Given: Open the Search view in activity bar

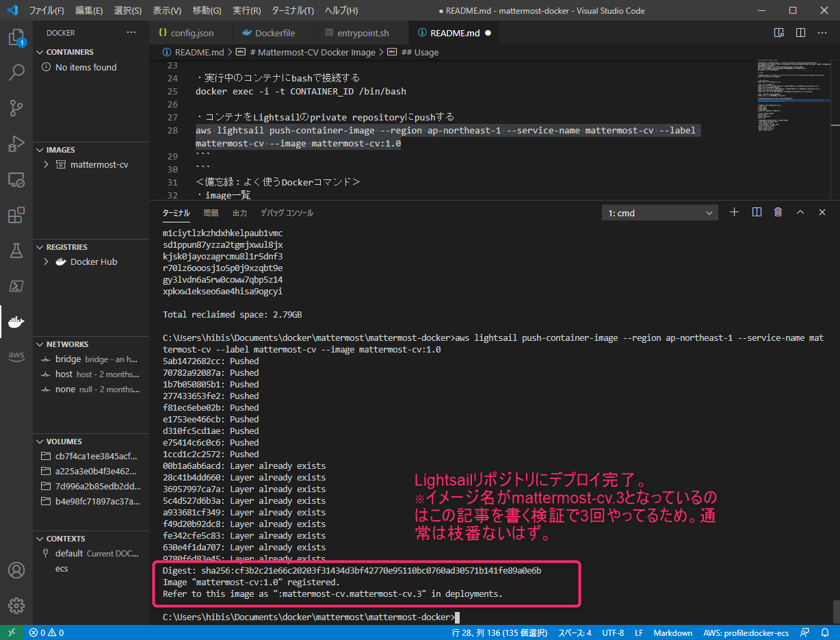Looking at the screenshot, I should click(16, 72).
